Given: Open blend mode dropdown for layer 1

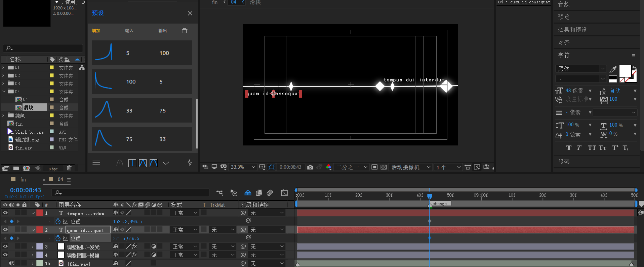Looking at the screenshot, I should 185,213.
